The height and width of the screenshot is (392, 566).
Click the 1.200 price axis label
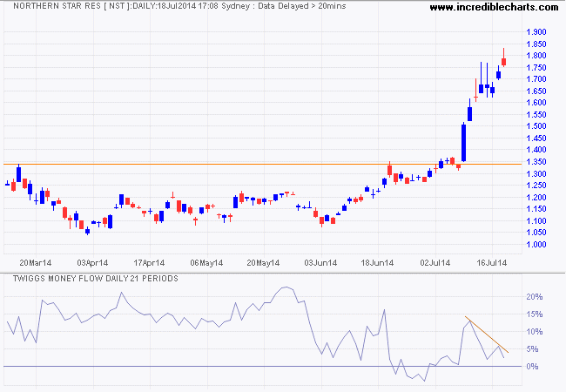[x=536, y=197]
